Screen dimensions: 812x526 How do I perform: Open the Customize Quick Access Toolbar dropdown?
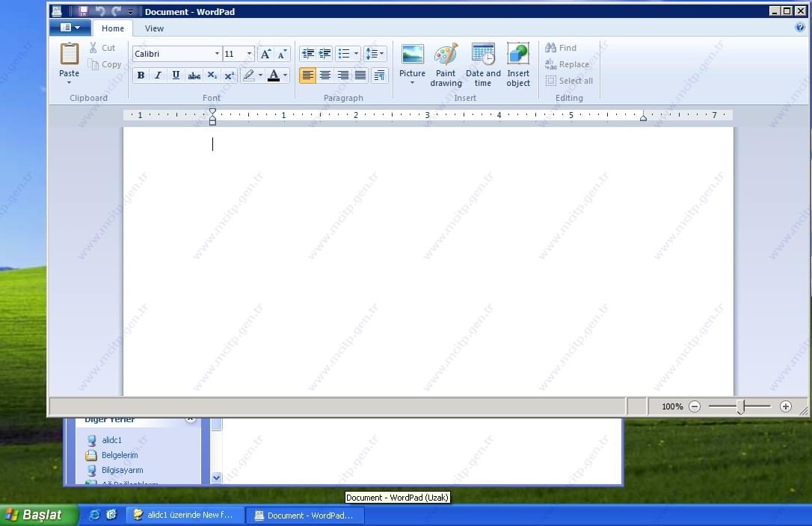[x=131, y=11]
